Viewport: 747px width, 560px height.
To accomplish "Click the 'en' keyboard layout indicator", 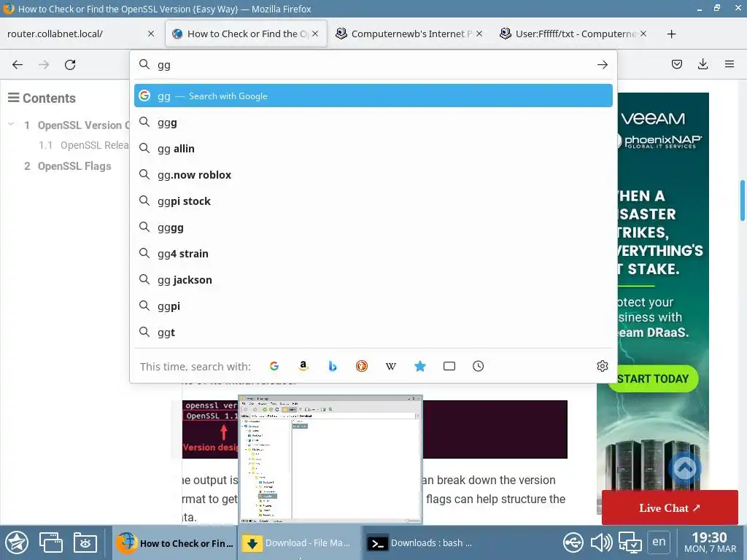I will pos(659,542).
